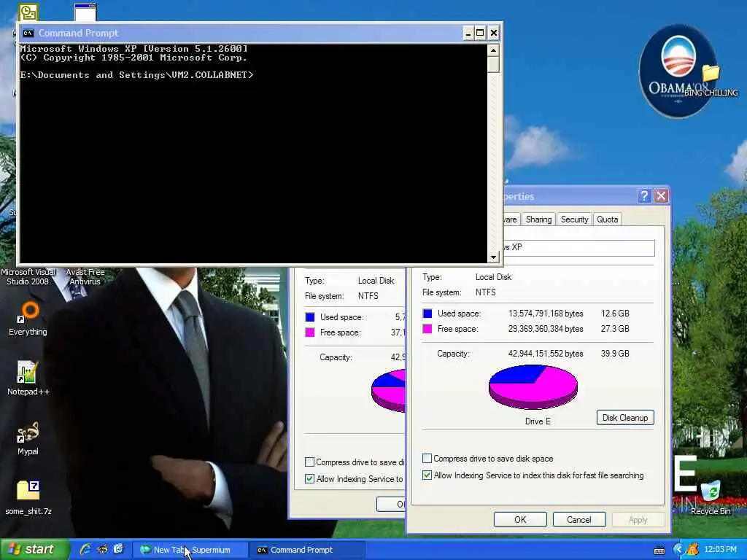Click Cancel in Drive E properties dialog
Screen dimensions: 747x560
[578, 519]
